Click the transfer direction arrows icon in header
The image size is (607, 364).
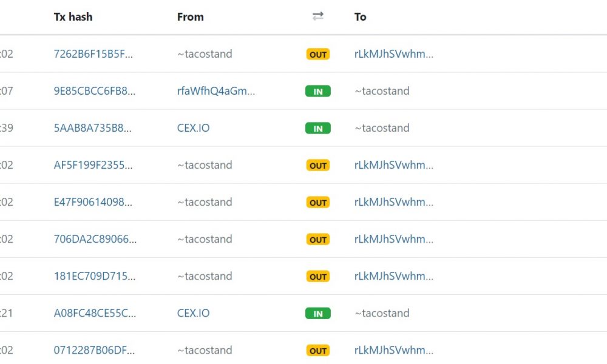(318, 16)
